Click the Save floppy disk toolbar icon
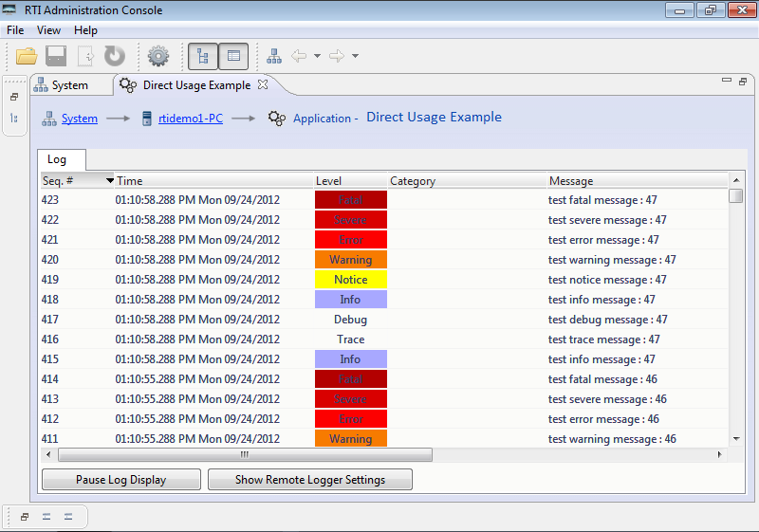 pyautogui.click(x=56, y=56)
